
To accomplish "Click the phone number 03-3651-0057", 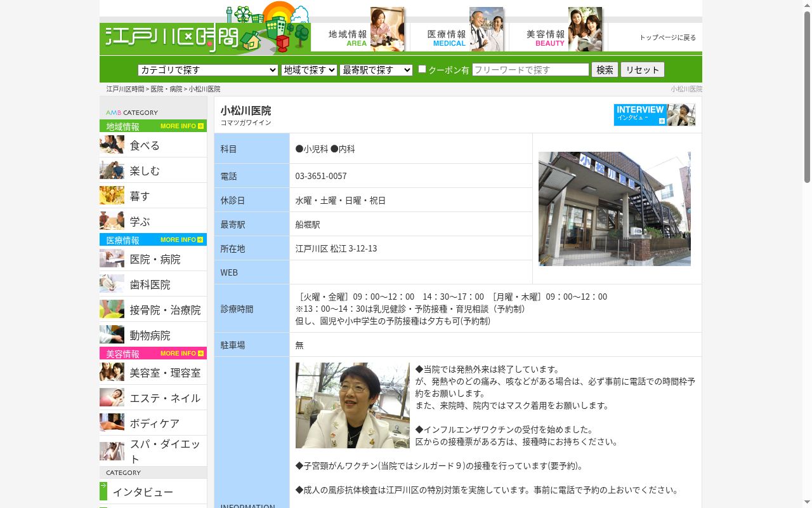I will pyautogui.click(x=321, y=176).
